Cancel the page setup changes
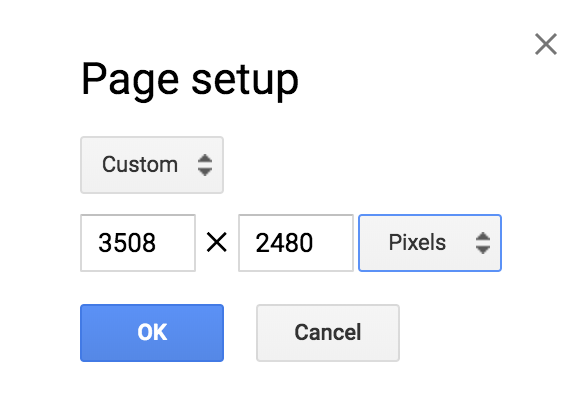Viewport: 588px width, 412px height. click(x=328, y=333)
